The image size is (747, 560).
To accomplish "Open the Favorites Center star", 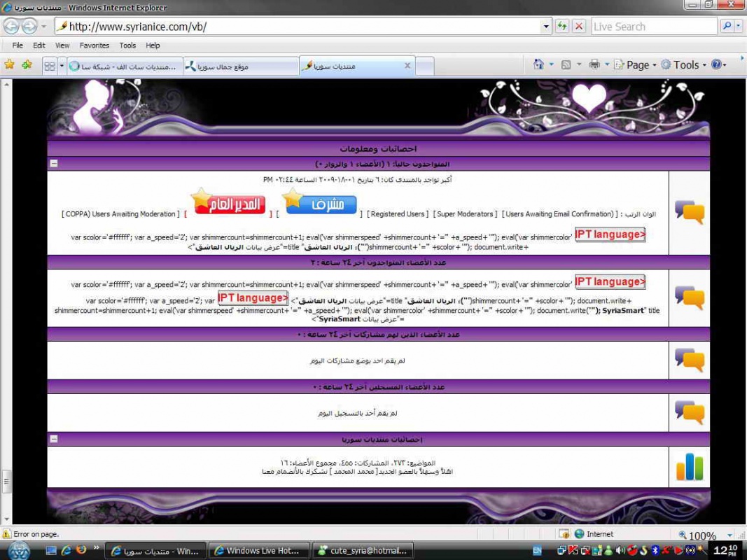I will pos(10,65).
